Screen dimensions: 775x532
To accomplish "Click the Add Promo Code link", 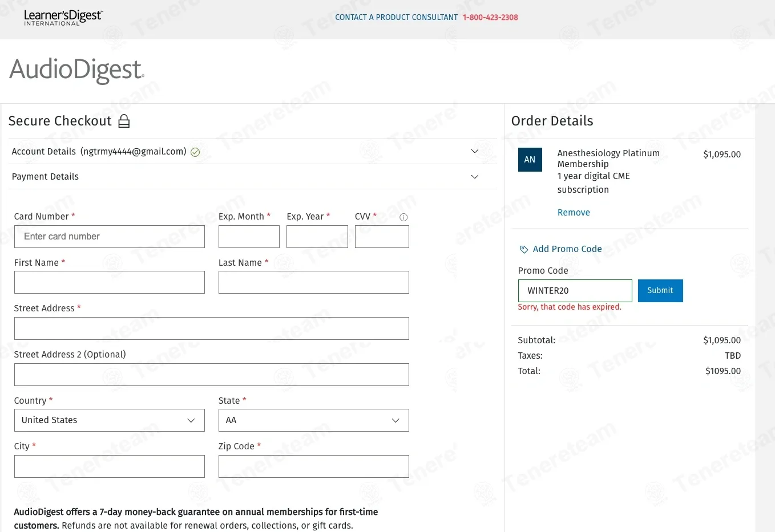I will click(x=567, y=249).
